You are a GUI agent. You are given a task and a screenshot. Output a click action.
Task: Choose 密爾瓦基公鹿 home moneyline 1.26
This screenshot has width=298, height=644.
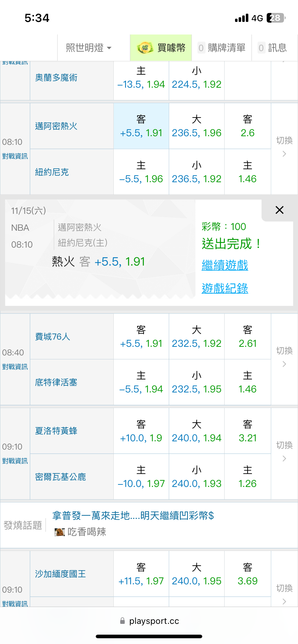coord(248,477)
